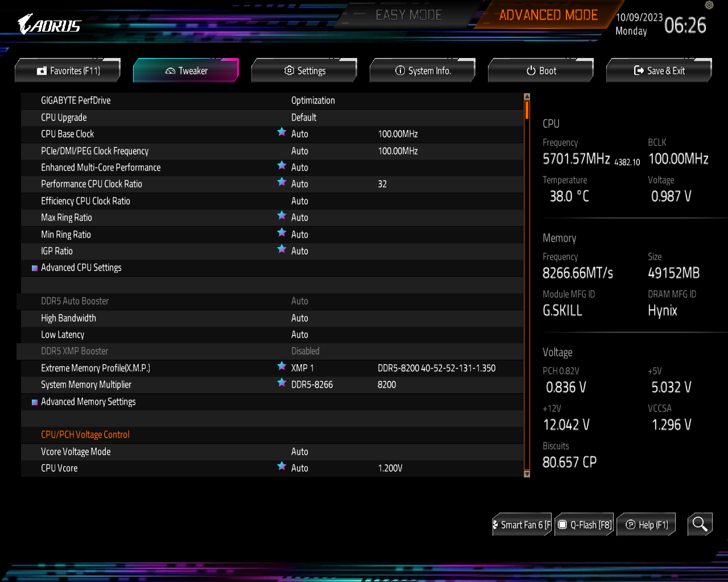Open Vcore Voltage Mode Auto value
Viewport: 728px width, 582px height.
(x=300, y=452)
